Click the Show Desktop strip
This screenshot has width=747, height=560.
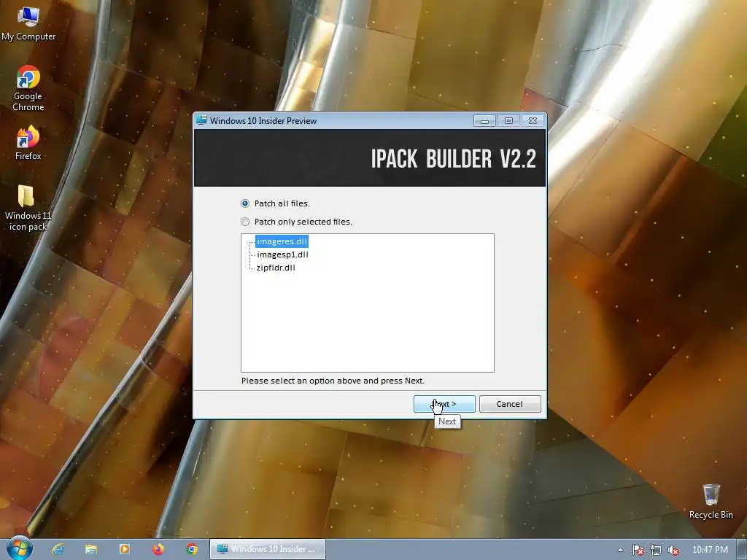point(742,550)
